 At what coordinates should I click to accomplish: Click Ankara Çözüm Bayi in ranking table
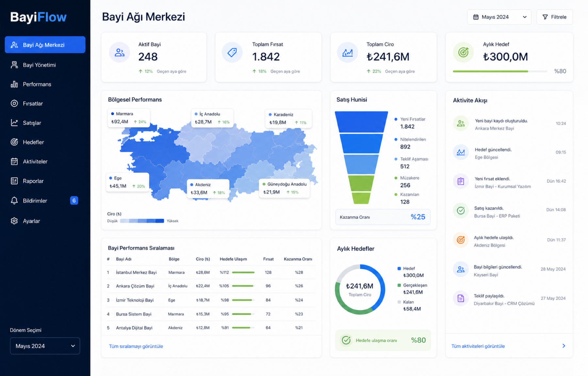(135, 286)
